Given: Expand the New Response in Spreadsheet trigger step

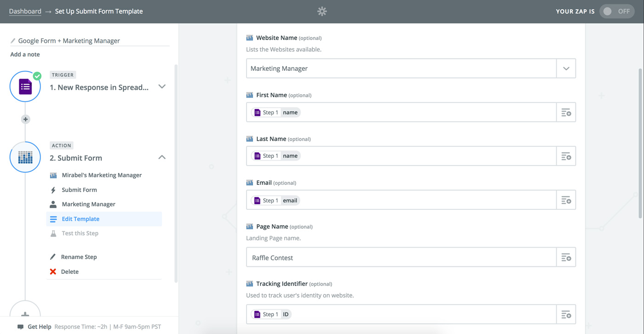Looking at the screenshot, I should click(x=162, y=86).
